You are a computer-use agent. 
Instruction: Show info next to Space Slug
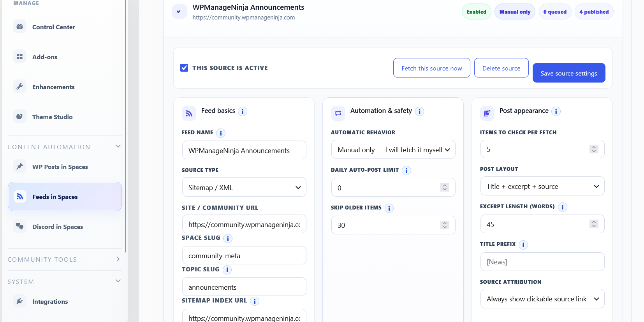[228, 238]
